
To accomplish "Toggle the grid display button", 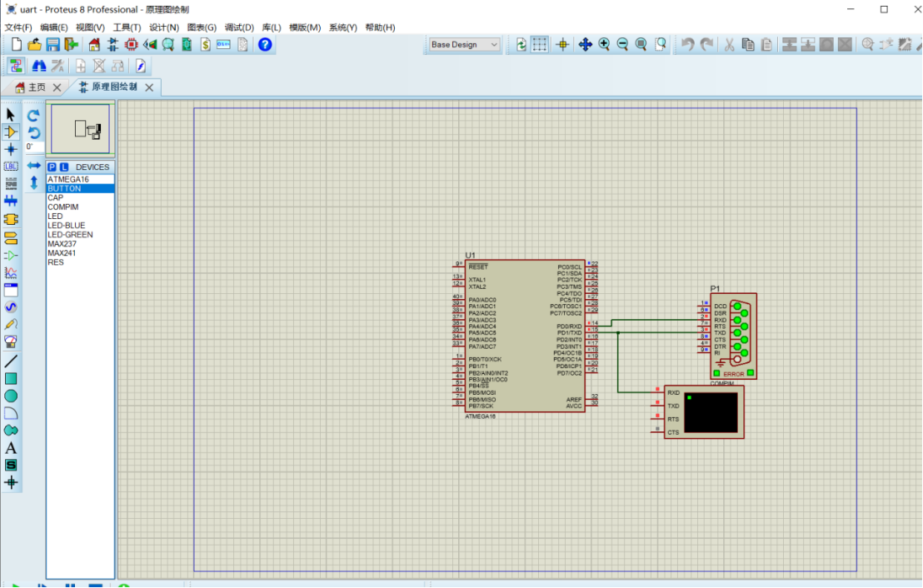I will coord(540,44).
